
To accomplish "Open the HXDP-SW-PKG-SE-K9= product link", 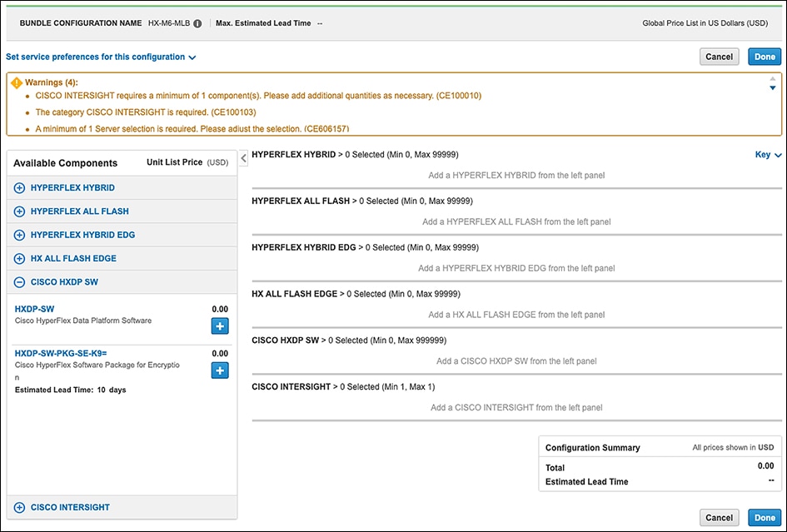I will click(x=61, y=353).
